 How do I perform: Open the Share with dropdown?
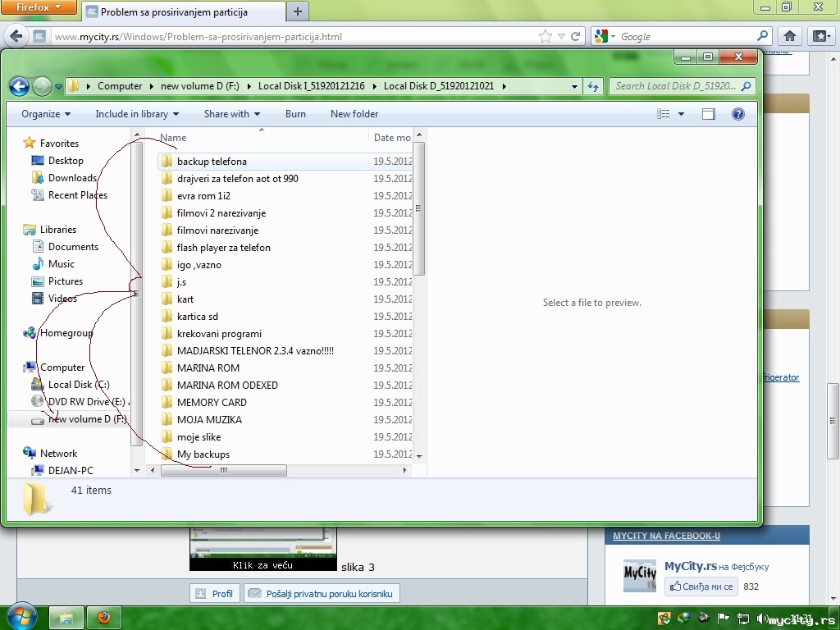(232, 113)
